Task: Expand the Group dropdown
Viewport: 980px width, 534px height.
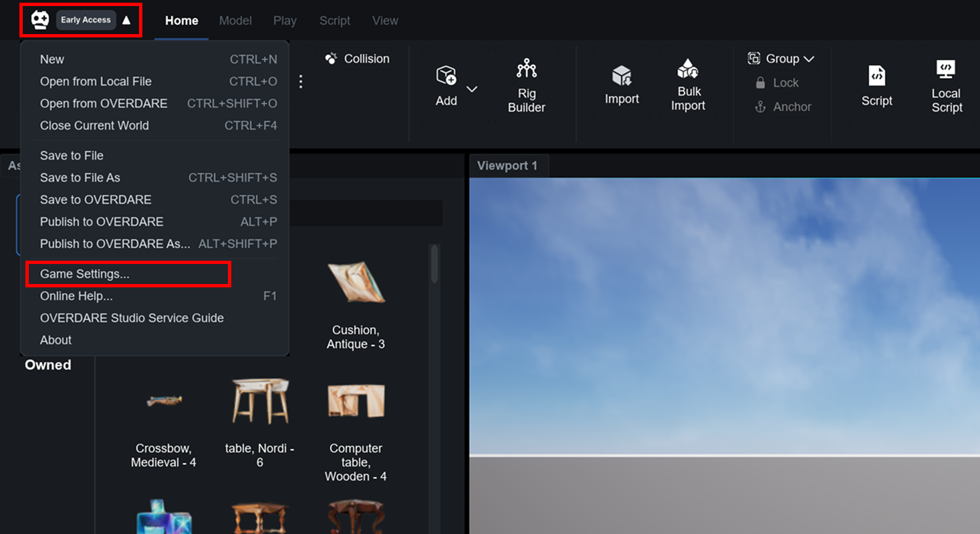Action: (781, 59)
